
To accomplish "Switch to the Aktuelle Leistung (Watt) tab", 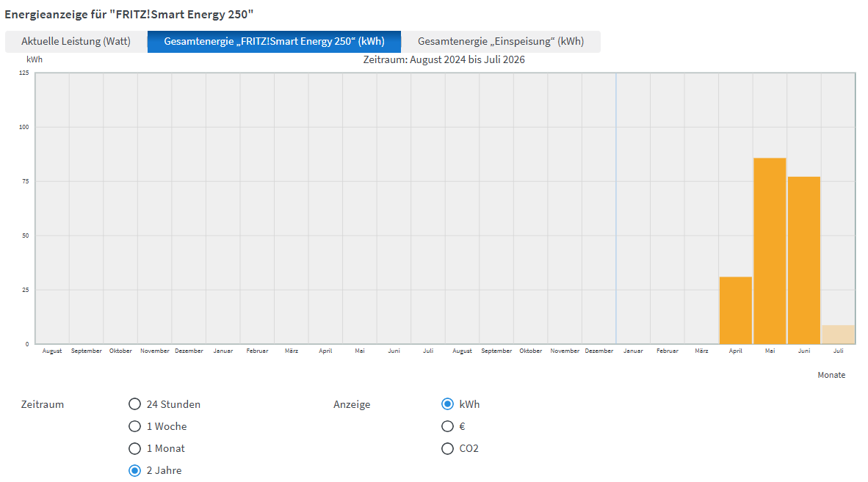I will point(76,42).
